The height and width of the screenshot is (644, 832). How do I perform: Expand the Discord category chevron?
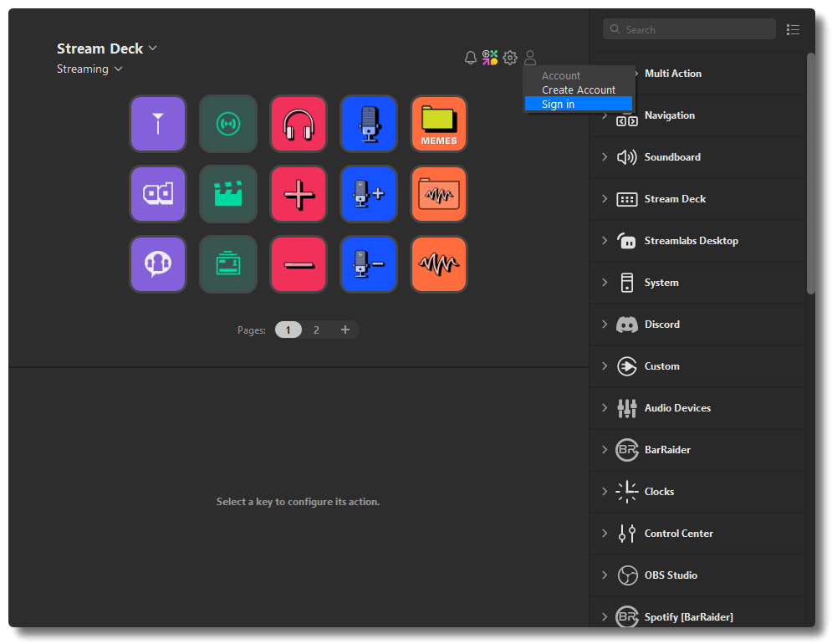pos(605,324)
